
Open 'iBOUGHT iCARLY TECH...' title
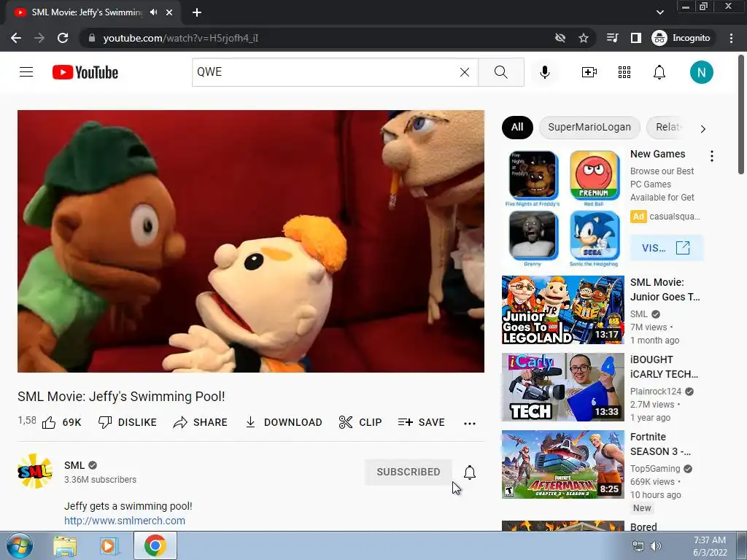(664, 367)
